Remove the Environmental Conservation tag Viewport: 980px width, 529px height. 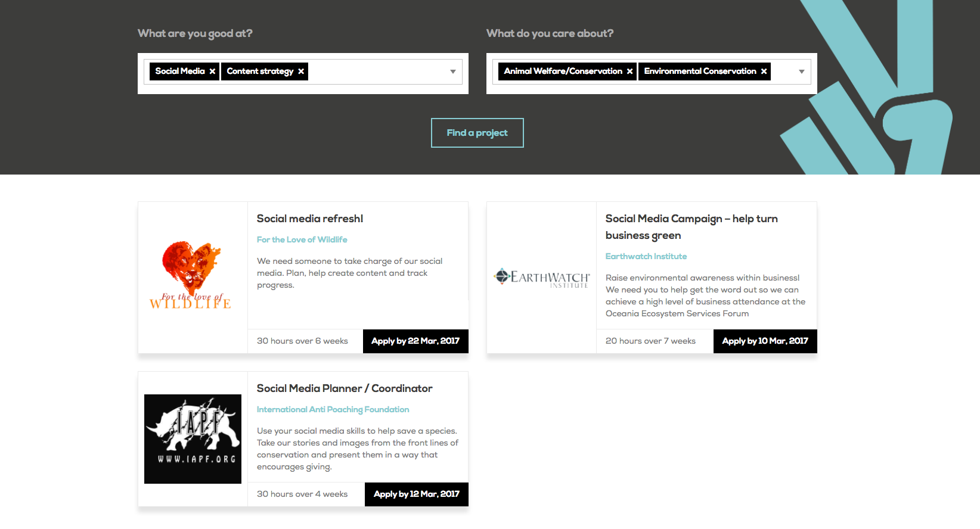[x=764, y=71]
